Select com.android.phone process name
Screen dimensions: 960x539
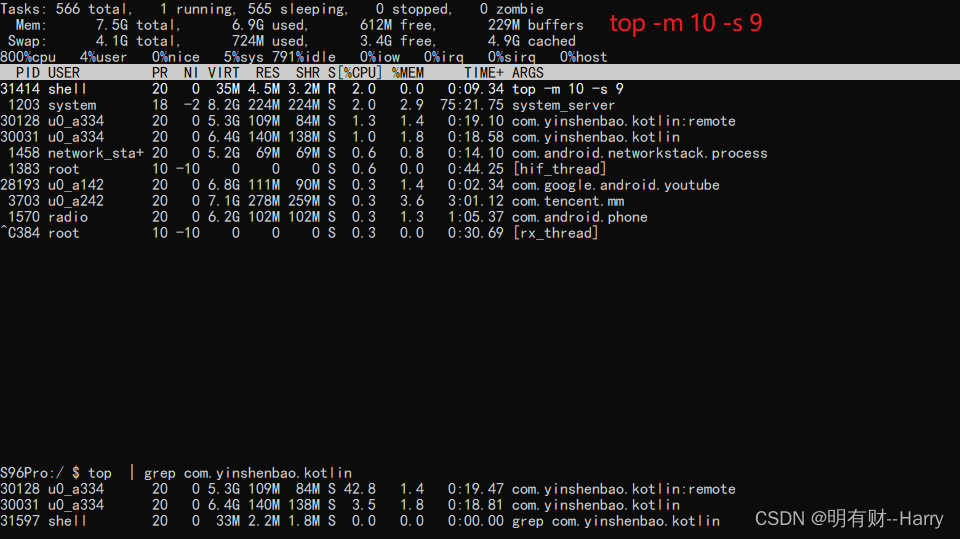579,217
